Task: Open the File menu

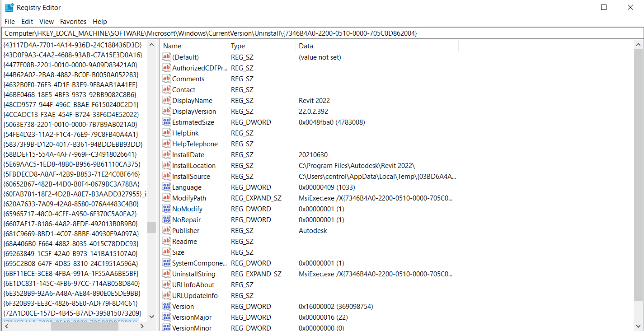Action: pyautogui.click(x=9, y=22)
